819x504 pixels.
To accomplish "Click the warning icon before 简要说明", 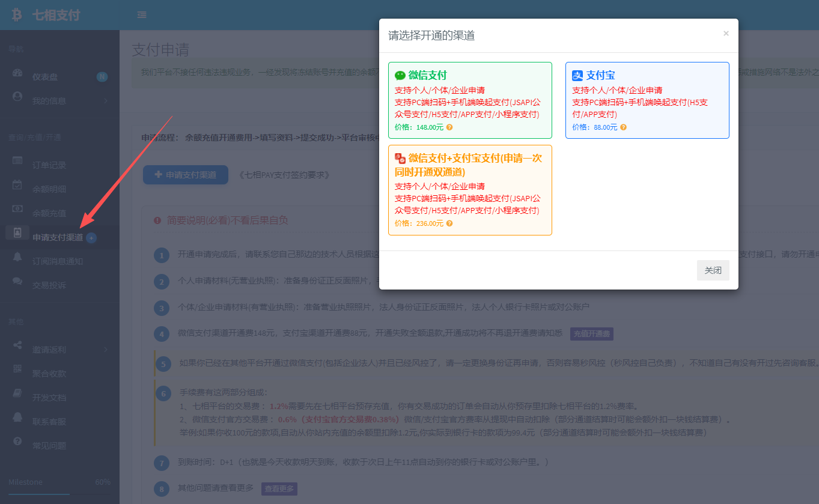I will point(157,220).
